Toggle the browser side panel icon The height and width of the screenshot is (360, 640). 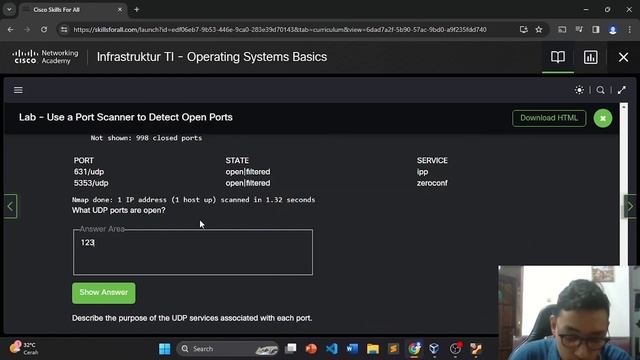(596, 29)
